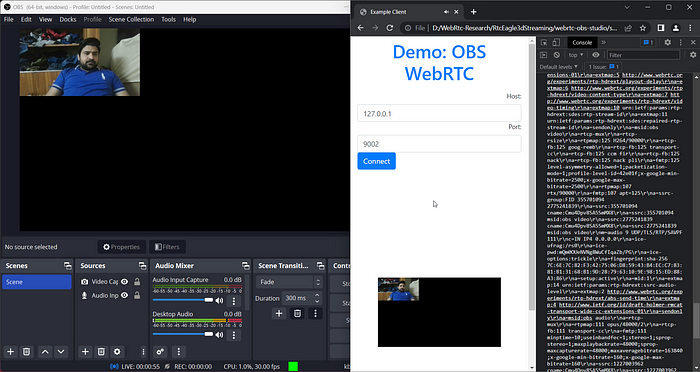Reload the Example Client page in Chrome
Screen dimensions: 700x372
(x=390, y=28)
